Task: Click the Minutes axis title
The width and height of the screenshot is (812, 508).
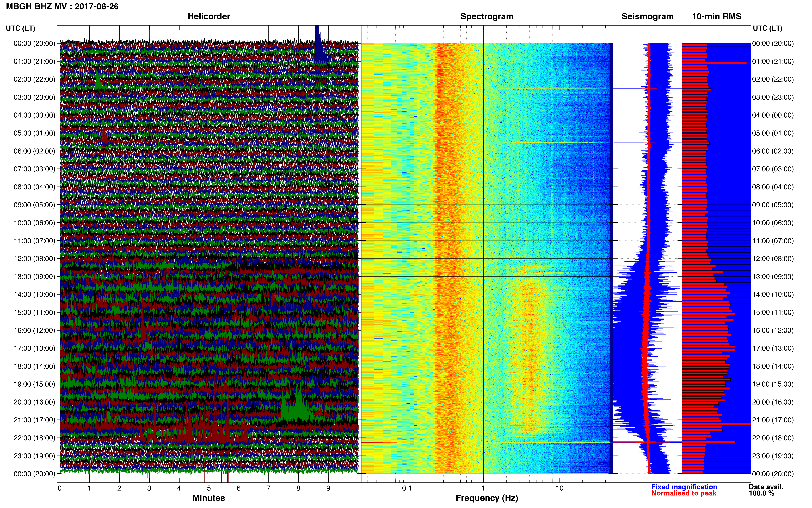Action: click(208, 498)
